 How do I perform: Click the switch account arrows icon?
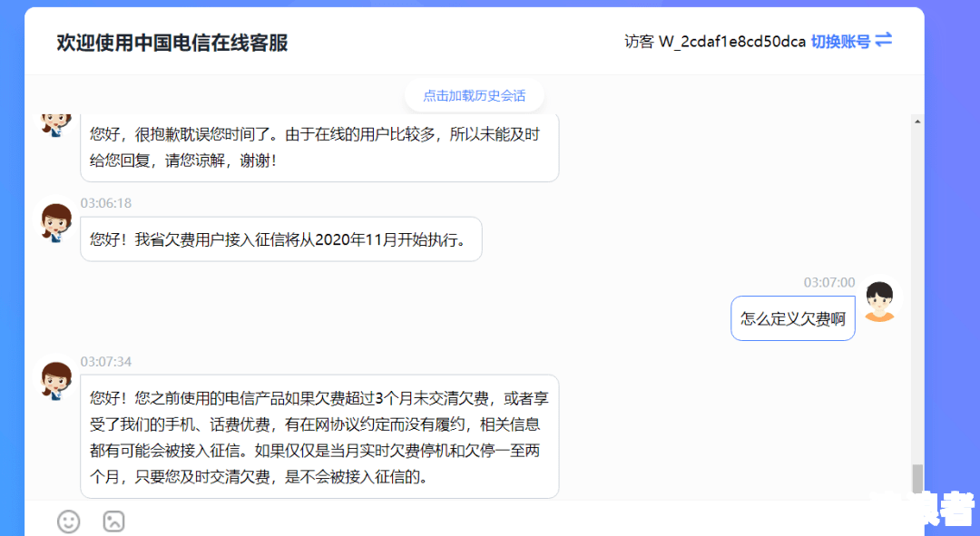click(x=883, y=41)
